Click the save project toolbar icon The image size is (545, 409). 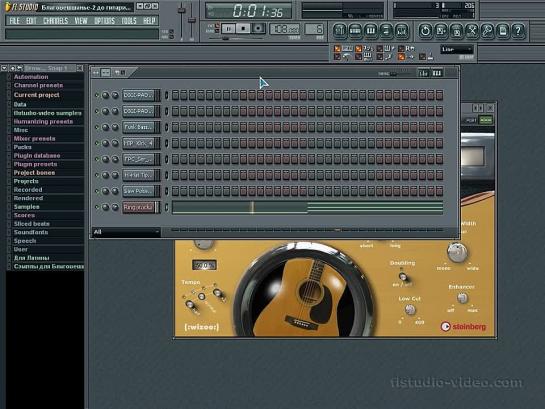point(440,31)
